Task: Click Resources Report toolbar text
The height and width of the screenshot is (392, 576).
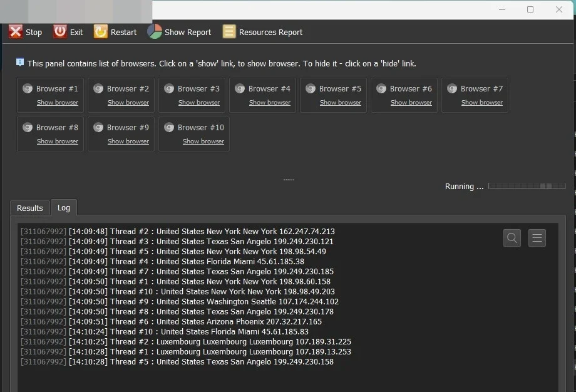Action: click(x=270, y=33)
